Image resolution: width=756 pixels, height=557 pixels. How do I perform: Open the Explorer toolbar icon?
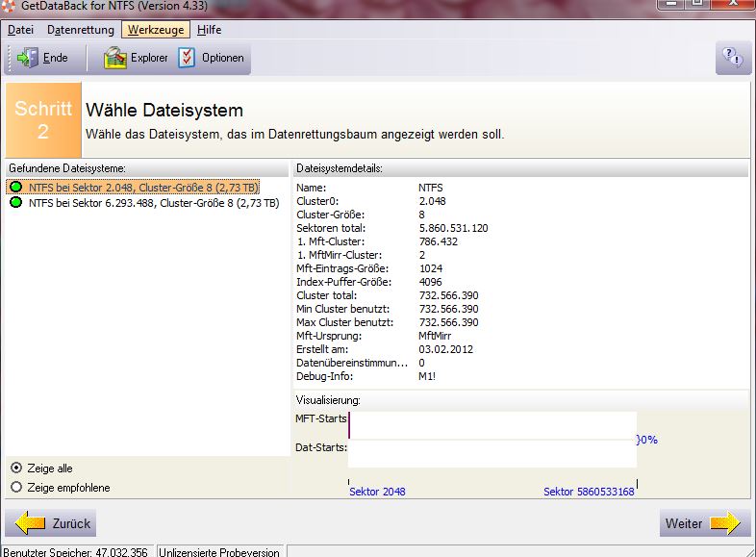click(114, 58)
